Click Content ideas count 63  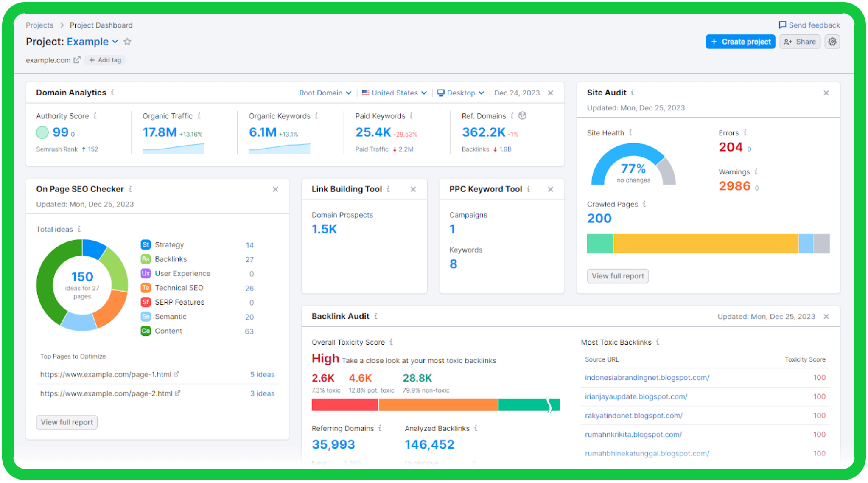click(x=249, y=331)
